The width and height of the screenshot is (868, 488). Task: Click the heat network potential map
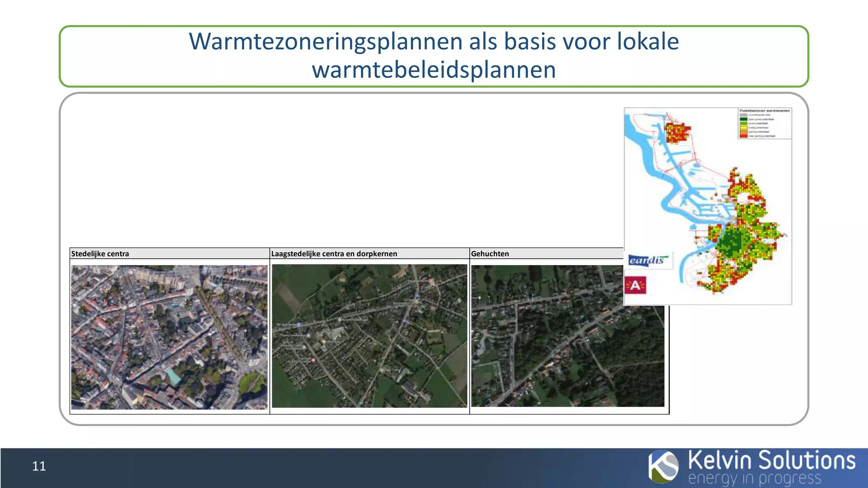click(x=708, y=206)
